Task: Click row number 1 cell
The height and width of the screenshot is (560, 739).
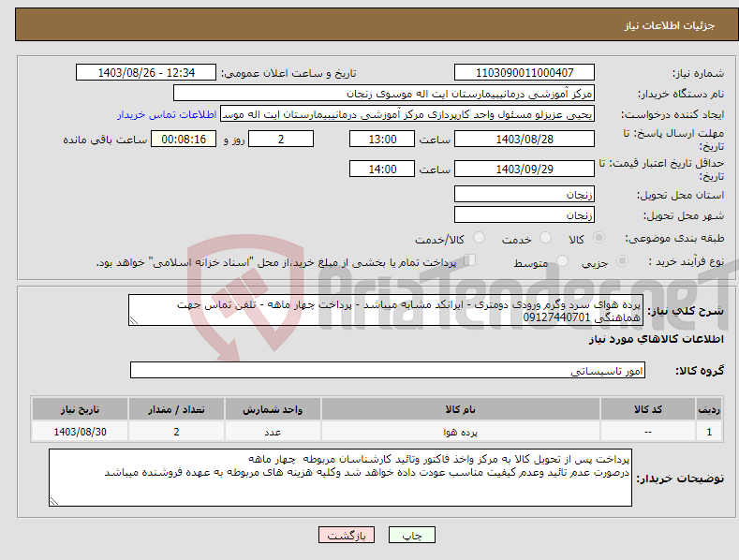Action: (x=709, y=432)
